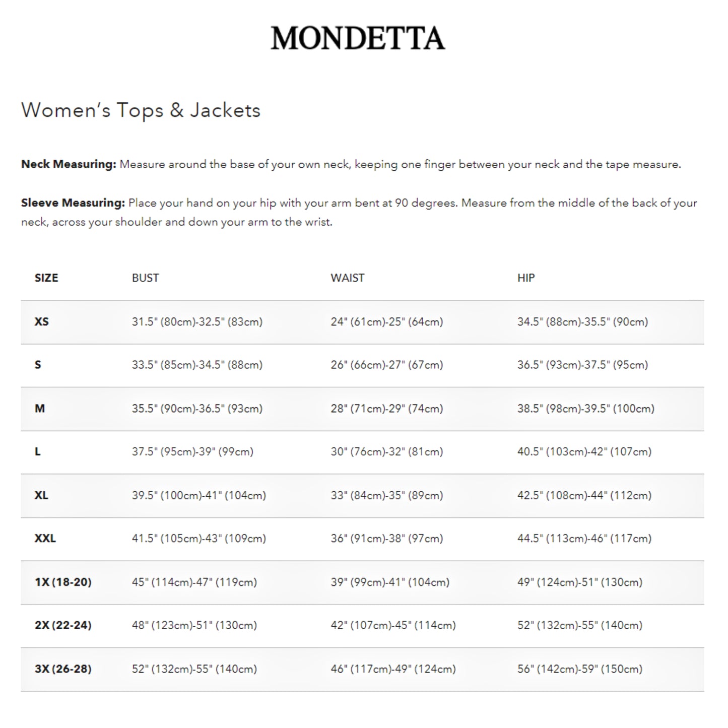Screen dimensions: 728x728
Task: Click the 1X (18-20) row label
Action: [x=63, y=582]
